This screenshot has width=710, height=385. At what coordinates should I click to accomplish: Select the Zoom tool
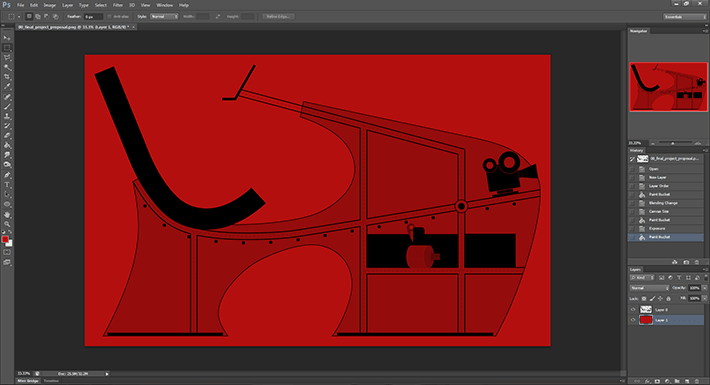[x=7, y=224]
